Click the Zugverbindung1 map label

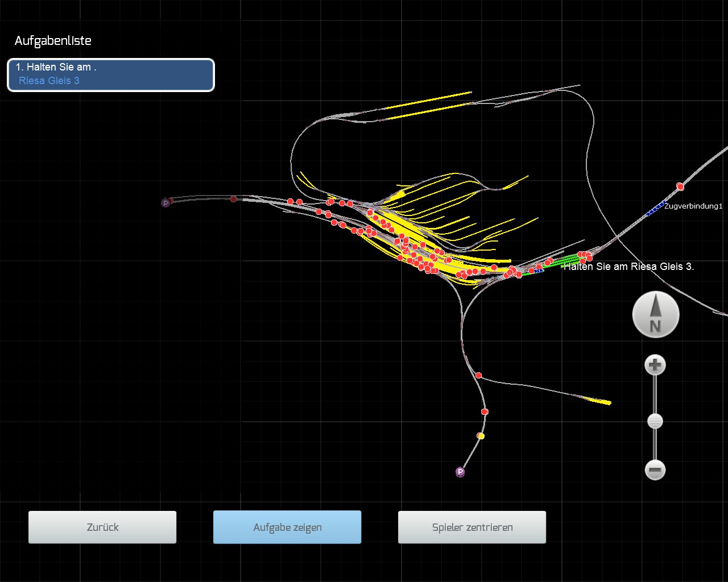click(x=693, y=206)
